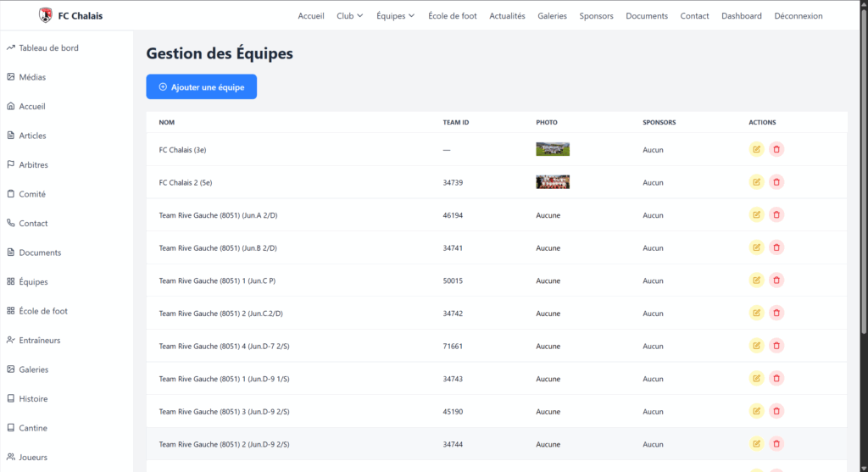Edit the FC Chalais 2 (5e) team

(756, 182)
